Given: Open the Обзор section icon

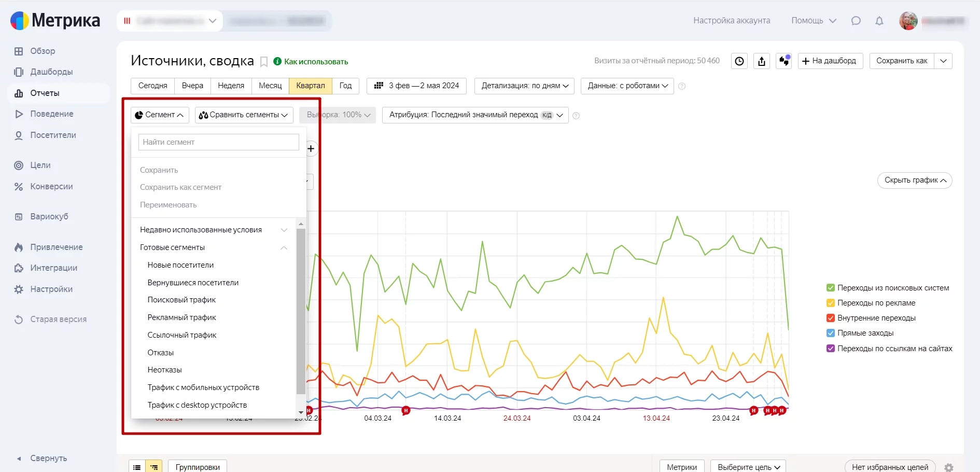Looking at the screenshot, I should click(19, 51).
